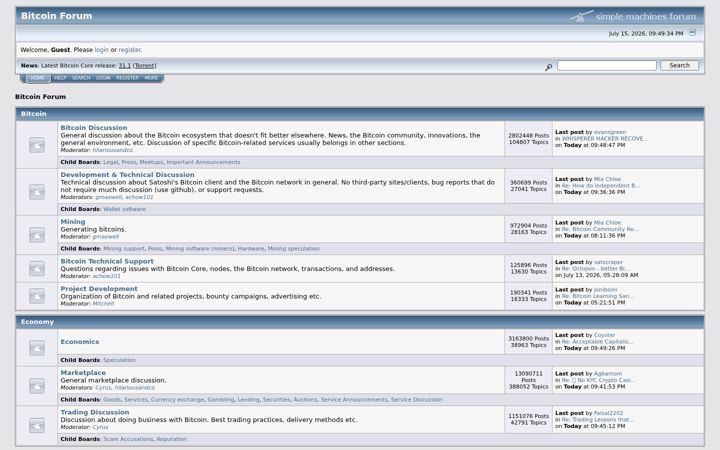Click the Bitcoin Forum header title
Image resolution: width=720 pixels, height=450 pixels.
(56, 16)
